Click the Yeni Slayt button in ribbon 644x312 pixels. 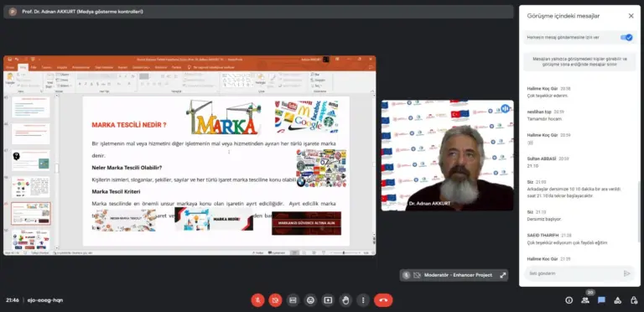tap(49, 81)
